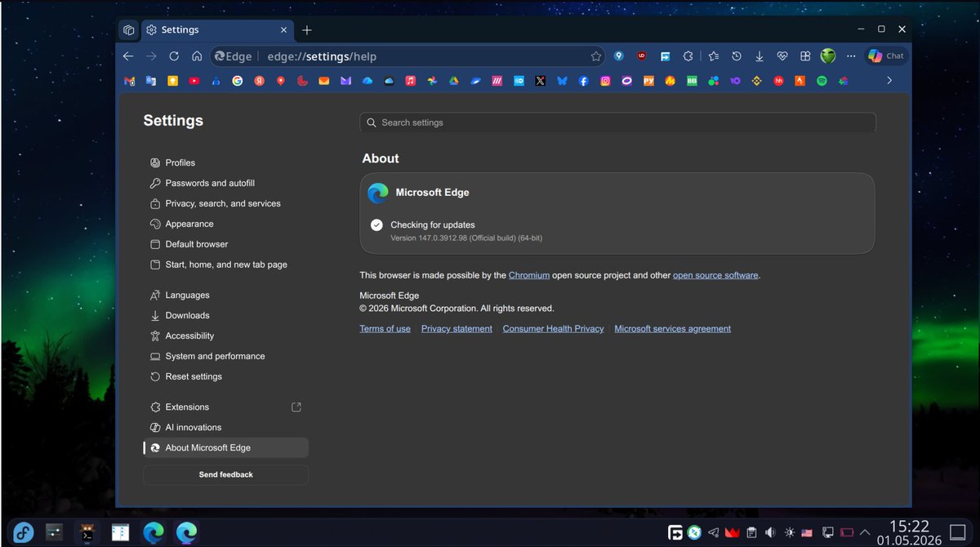The height and width of the screenshot is (547, 980).
Task: Open the Downloads toolbar icon
Action: pos(759,56)
